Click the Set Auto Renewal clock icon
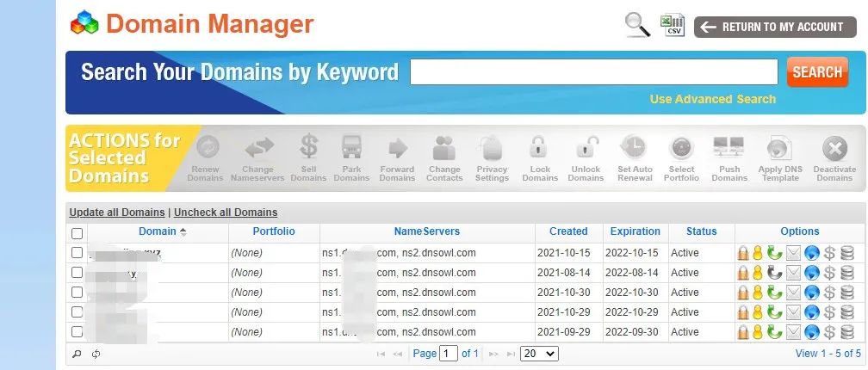Screen dimensions: 868x370 (x=635, y=148)
